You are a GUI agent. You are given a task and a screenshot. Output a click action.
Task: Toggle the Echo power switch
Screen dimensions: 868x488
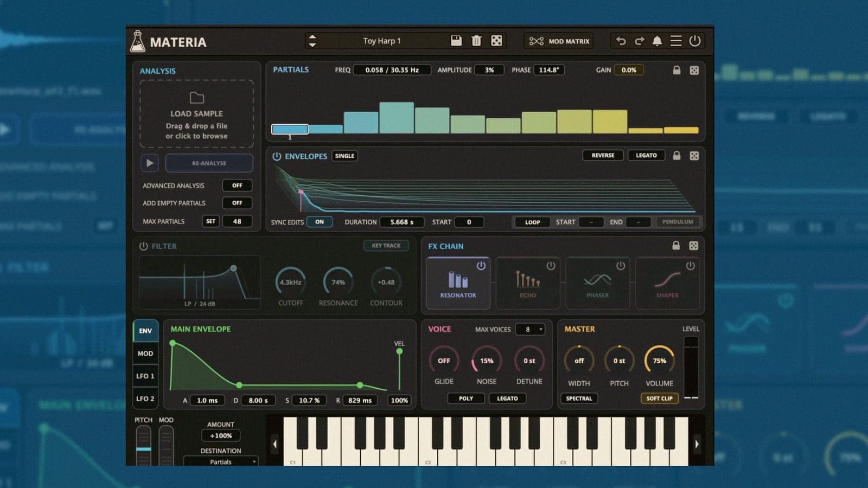coord(551,266)
